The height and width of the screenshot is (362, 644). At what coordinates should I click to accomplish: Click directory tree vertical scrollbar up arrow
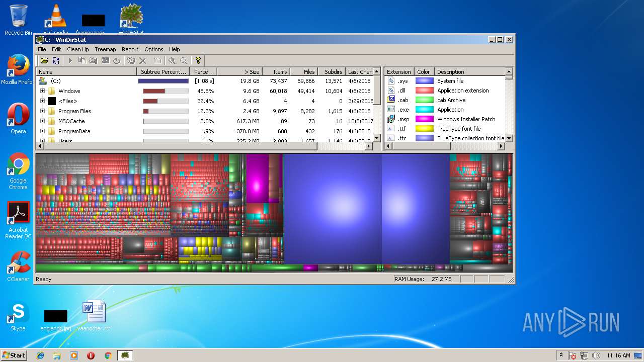click(377, 72)
